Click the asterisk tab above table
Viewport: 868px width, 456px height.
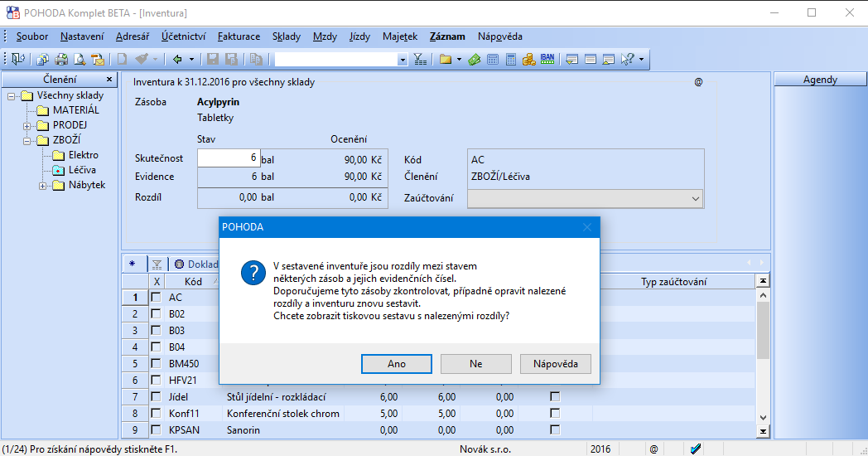click(x=133, y=264)
